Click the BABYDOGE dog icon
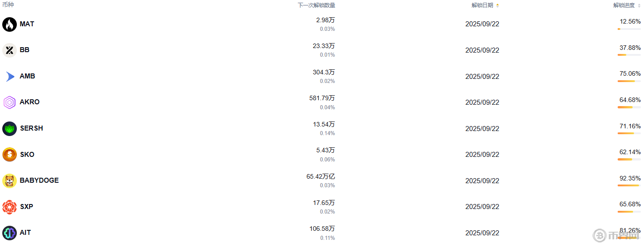The height and width of the screenshot is (248, 644). (10, 180)
